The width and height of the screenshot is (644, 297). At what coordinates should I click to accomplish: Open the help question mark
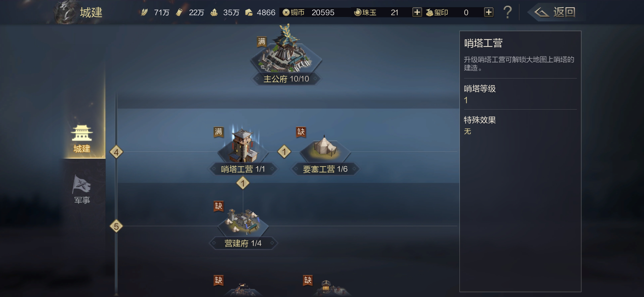pyautogui.click(x=507, y=12)
